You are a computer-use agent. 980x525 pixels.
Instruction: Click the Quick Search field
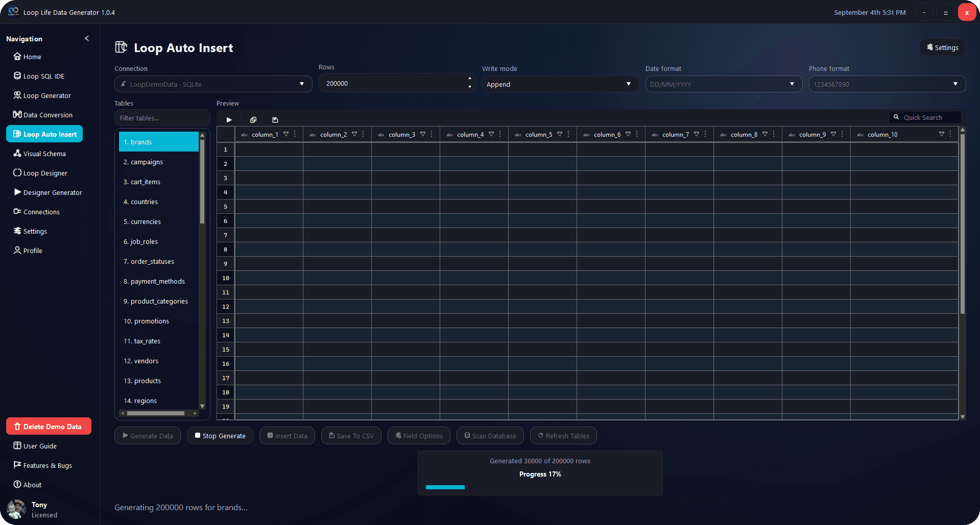pyautogui.click(x=925, y=117)
